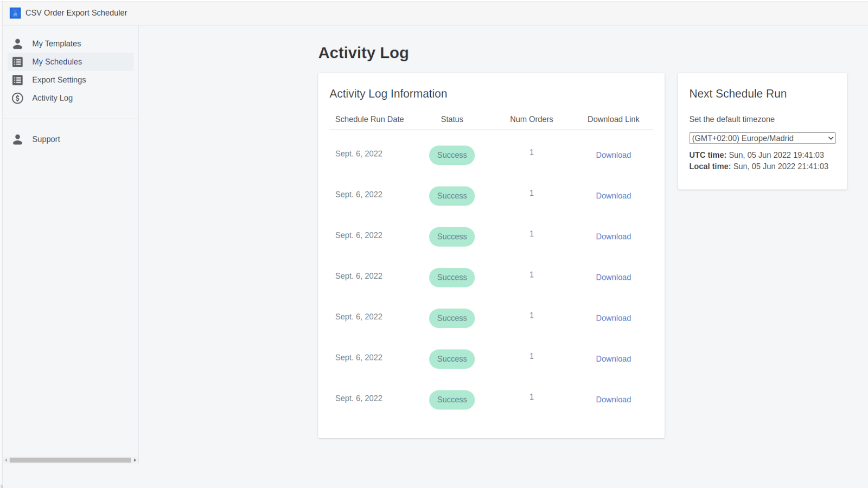Click the sidebar scrollbar right arrow
Image resolution: width=868 pixels, height=488 pixels.
(x=135, y=460)
